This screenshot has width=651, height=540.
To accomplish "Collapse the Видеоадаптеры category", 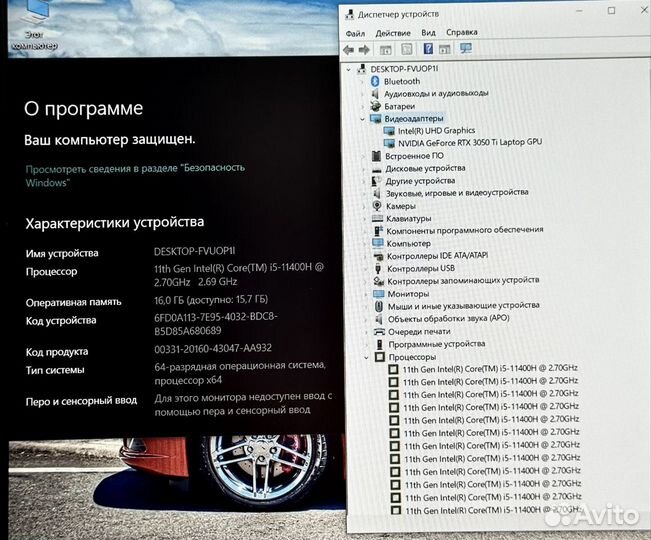I will pos(362,119).
